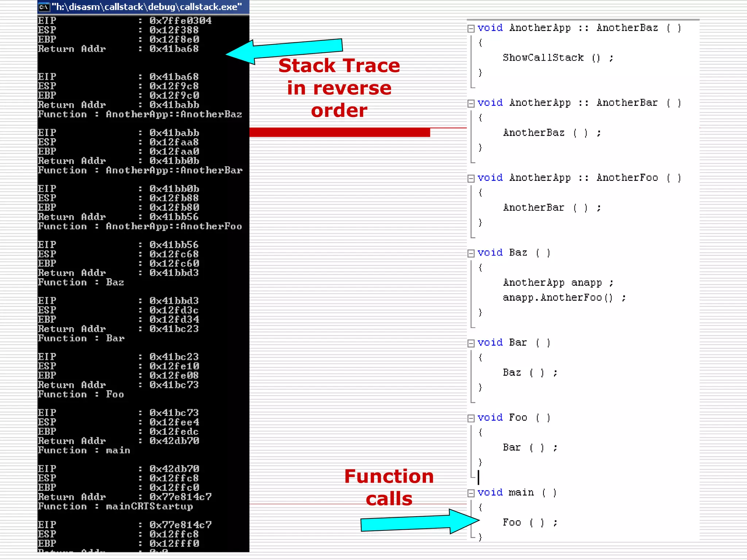Click the EBP value 0x12faa0
Screen dimensions: 747x560
point(174,152)
